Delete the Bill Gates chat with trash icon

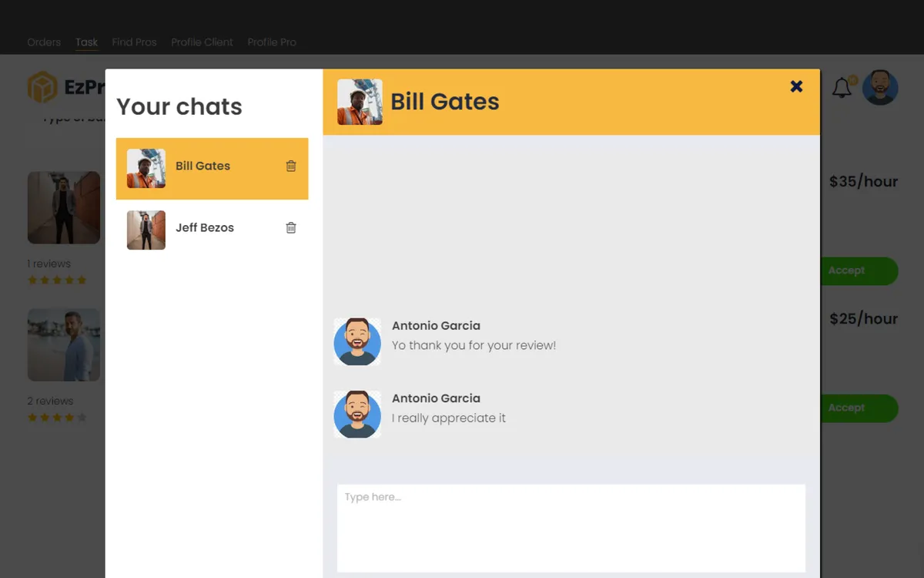pyautogui.click(x=291, y=166)
